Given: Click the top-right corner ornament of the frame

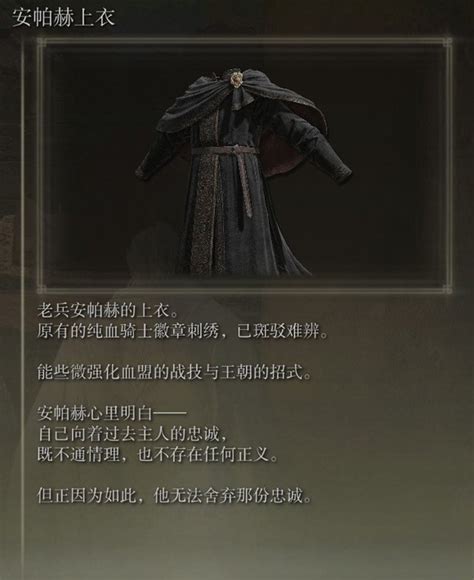Looking at the screenshot, I should point(448,43).
